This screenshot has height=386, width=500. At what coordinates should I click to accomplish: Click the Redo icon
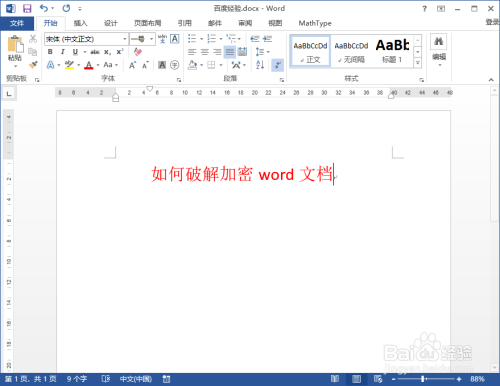click(x=66, y=8)
